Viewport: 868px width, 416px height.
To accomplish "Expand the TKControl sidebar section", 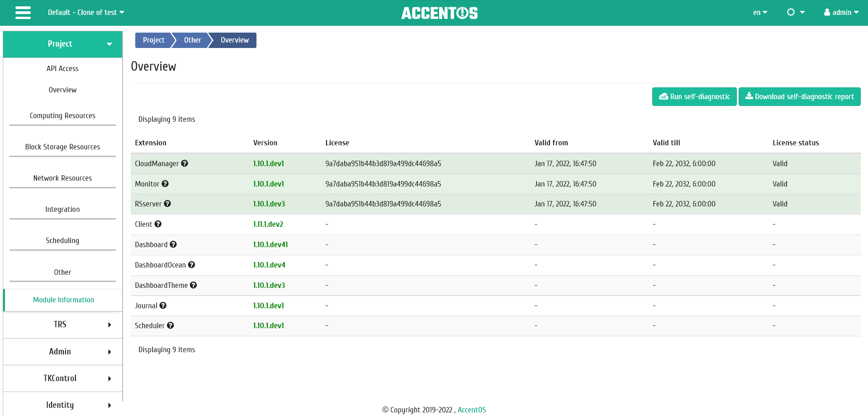I will pos(63,378).
